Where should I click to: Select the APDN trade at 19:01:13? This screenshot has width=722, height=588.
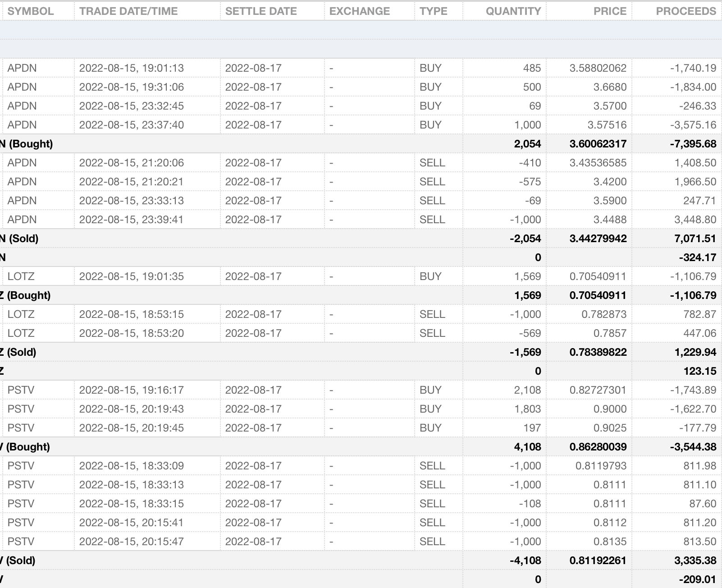pos(131,68)
